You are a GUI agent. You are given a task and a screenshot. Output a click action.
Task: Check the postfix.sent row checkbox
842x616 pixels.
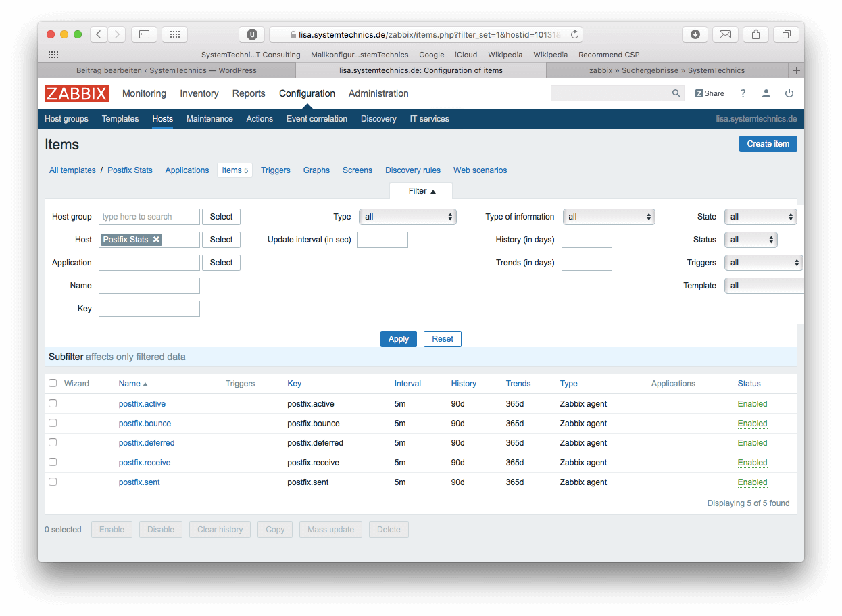pyautogui.click(x=53, y=482)
